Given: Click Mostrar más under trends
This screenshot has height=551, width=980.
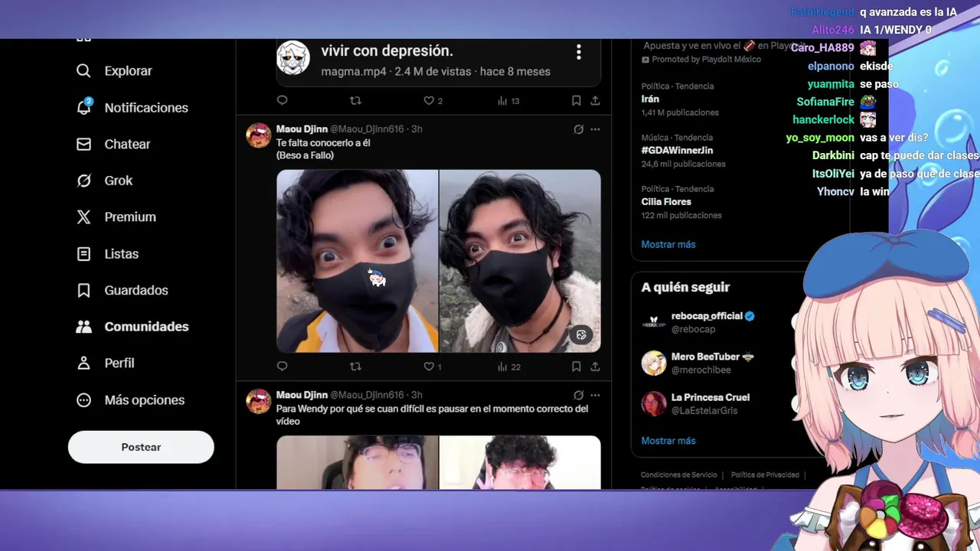Looking at the screenshot, I should click(668, 245).
